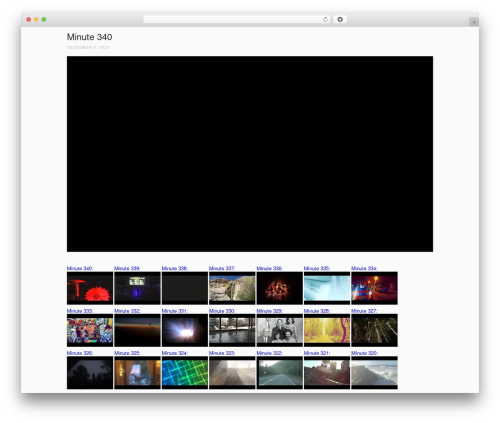The height and width of the screenshot is (423, 500).
Task: Click the Minute 338 link
Action: [175, 268]
